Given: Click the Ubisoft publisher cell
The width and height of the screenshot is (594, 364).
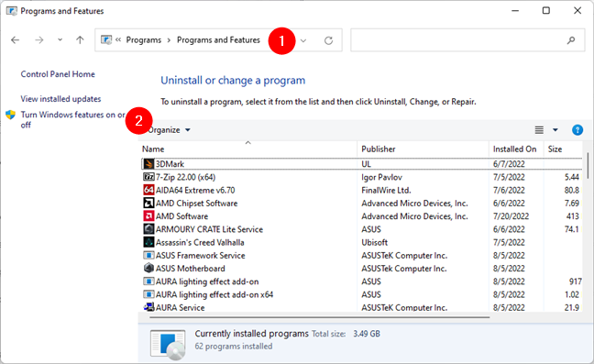Looking at the screenshot, I should click(374, 242).
